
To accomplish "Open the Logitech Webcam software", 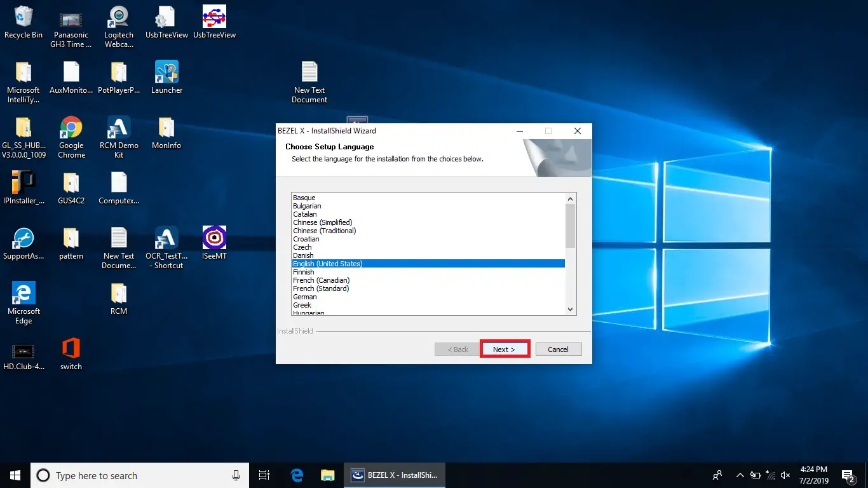I will point(118,18).
